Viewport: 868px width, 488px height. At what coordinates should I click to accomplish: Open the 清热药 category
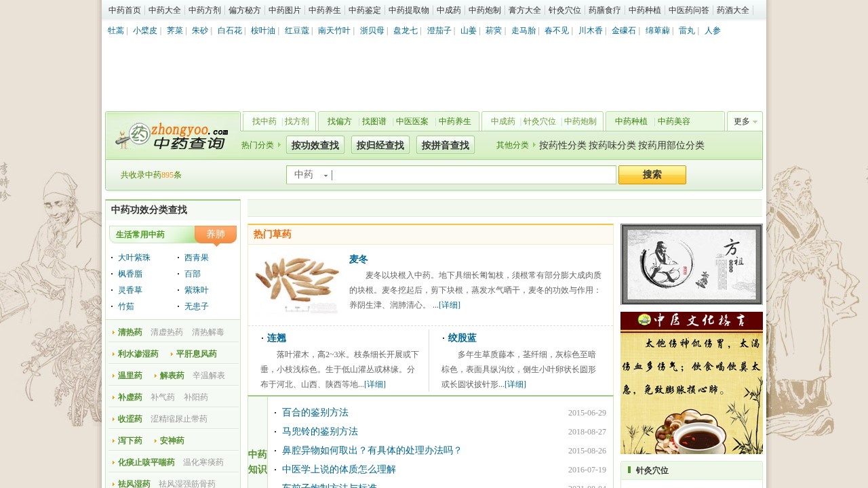pyautogui.click(x=130, y=332)
